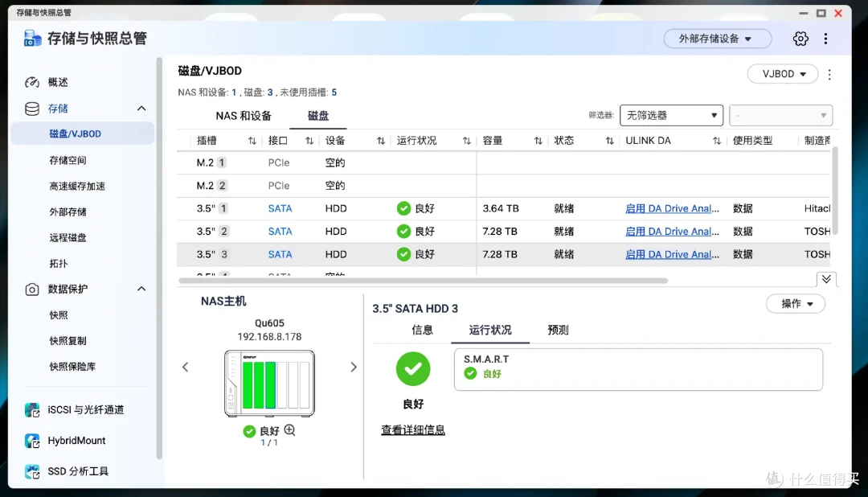Collapse the 数据保护 sidebar section
The image size is (868, 497).
click(x=141, y=290)
